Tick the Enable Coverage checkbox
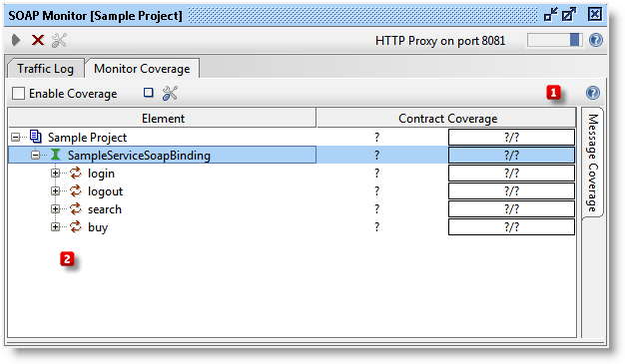The image size is (625, 364). pos(18,93)
